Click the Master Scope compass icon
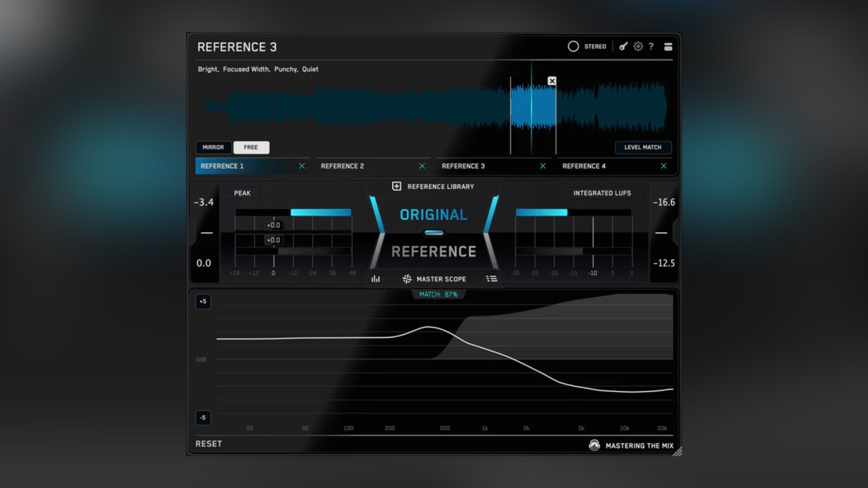 tap(407, 279)
